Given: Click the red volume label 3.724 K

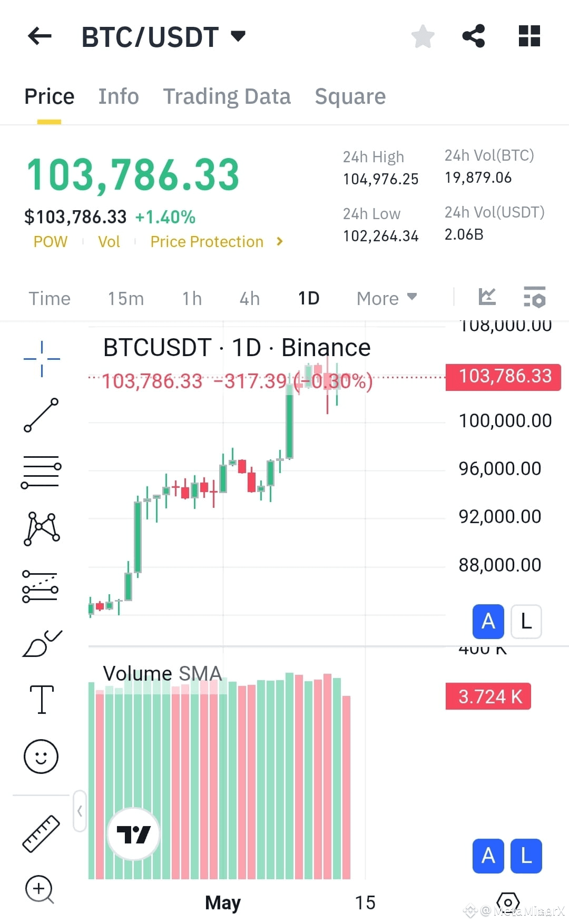Looking at the screenshot, I should [x=488, y=696].
